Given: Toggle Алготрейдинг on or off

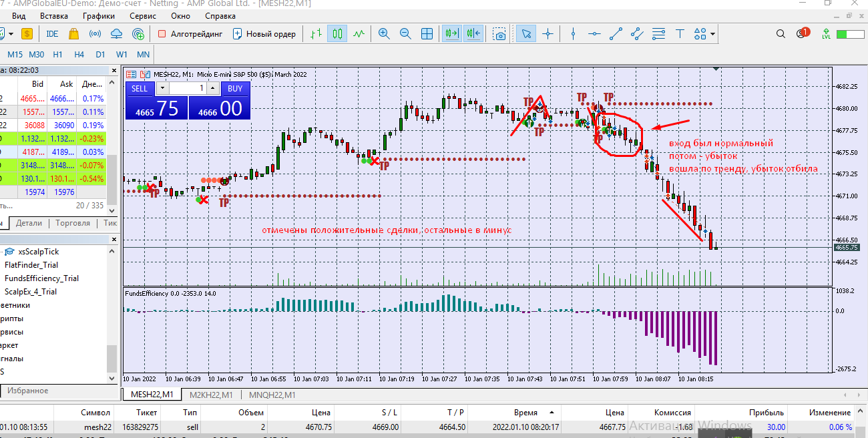Looking at the screenshot, I should (190, 33).
